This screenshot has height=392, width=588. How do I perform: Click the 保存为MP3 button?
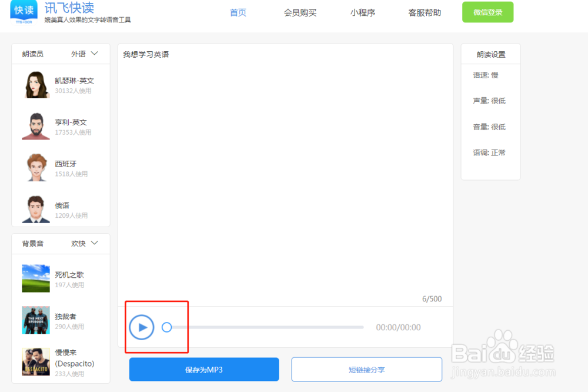203,369
